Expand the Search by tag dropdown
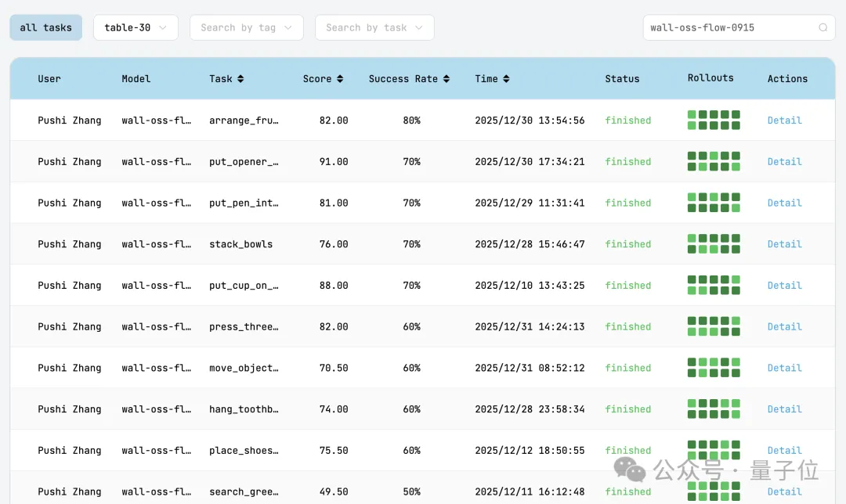 click(246, 27)
